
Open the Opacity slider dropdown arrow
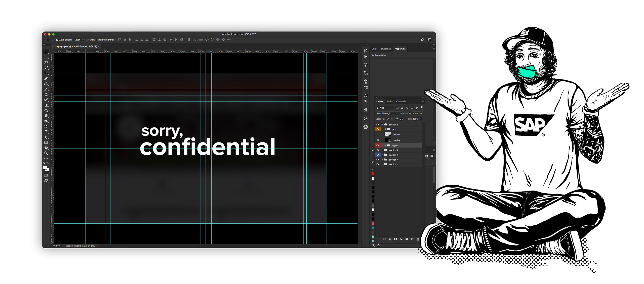point(421,113)
